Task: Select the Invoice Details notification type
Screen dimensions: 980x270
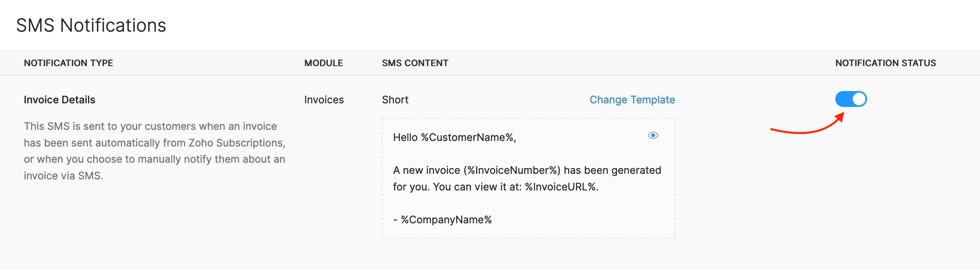Action: tap(59, 99)
